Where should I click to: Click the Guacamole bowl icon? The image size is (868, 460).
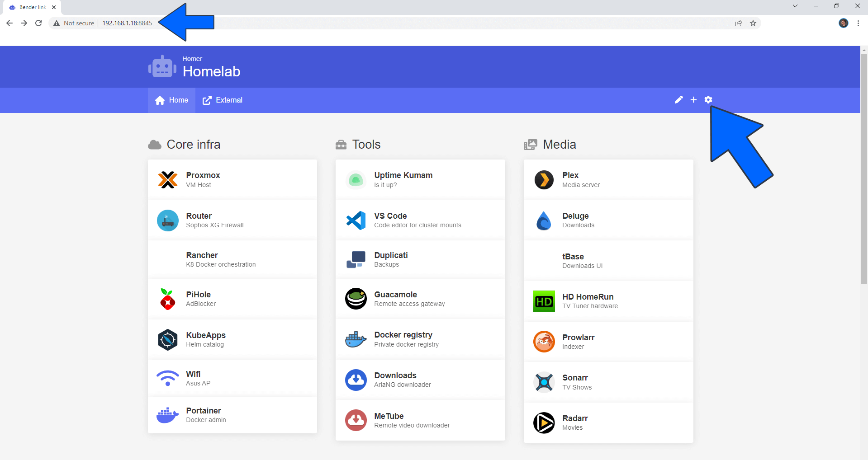[x=356, y=299]
